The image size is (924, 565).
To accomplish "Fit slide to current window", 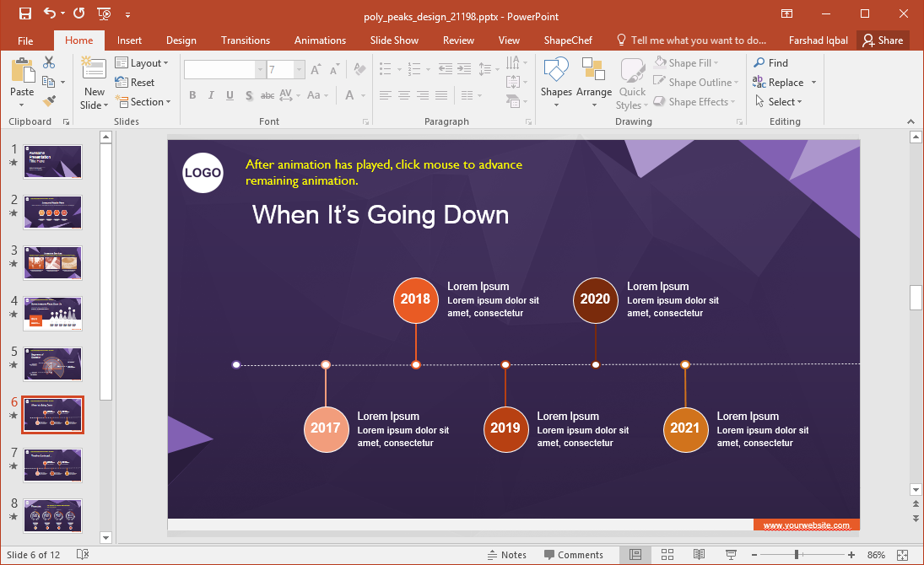I will pyautogui.click(x=902, y=555).
